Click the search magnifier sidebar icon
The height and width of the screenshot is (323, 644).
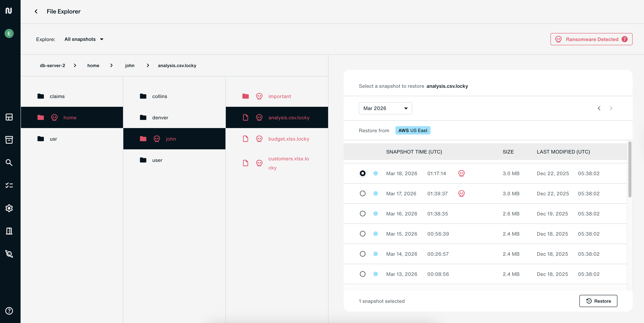tap(9, 163)
